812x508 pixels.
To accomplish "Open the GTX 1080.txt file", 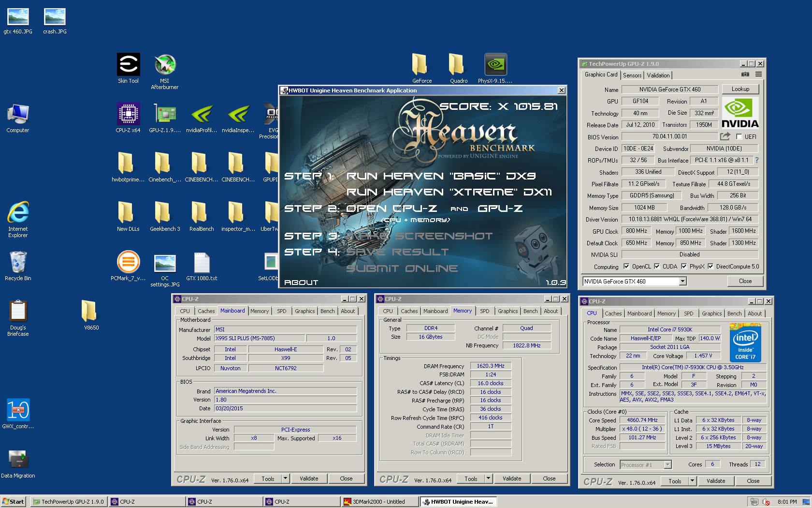I will click(x=202, y=266).
